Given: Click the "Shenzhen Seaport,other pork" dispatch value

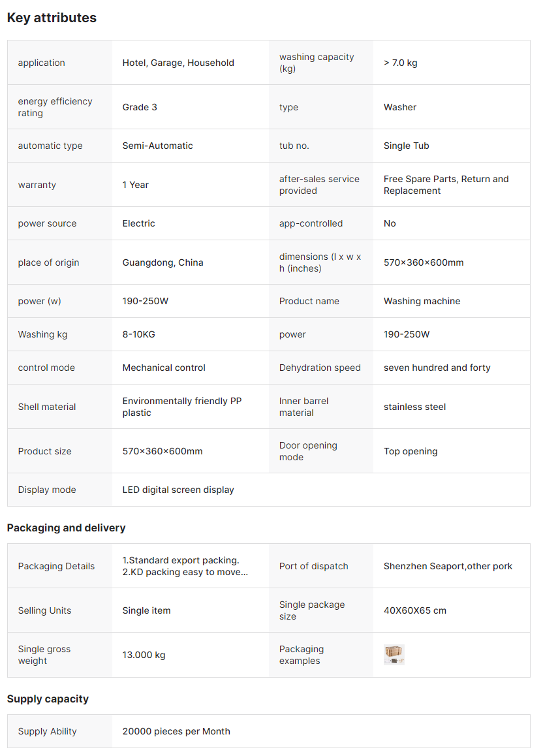Looking at the screenshot, I should 448,566.
